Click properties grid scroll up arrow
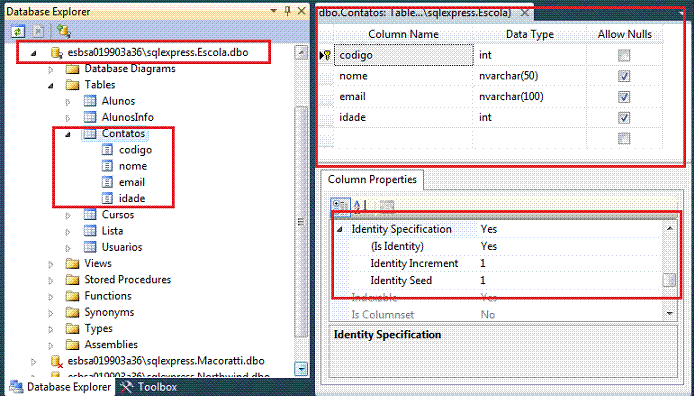The width and height of the screenshot is (695, 396). click(x=670, y=228)
